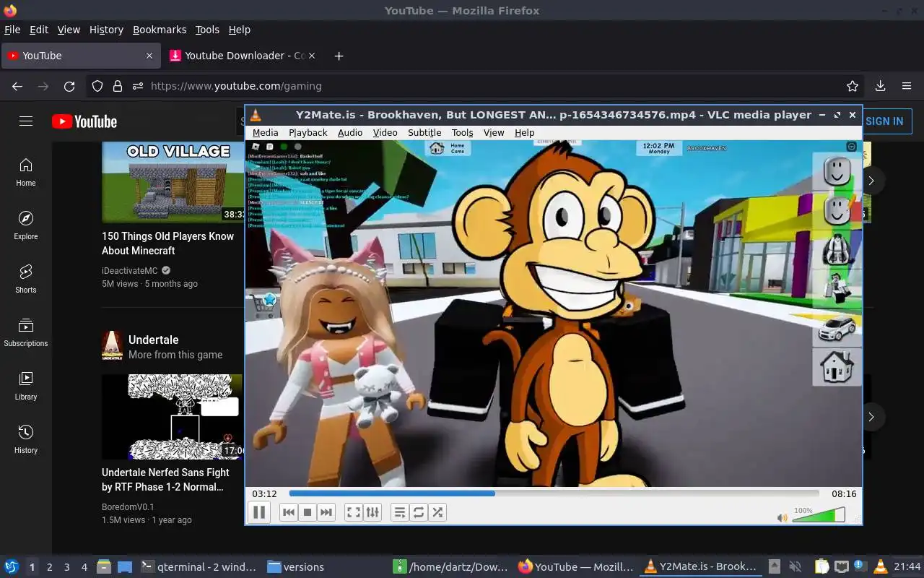Image resolution: width=924 pixels, height=578 pixels.
Task: Toggle VLC fullscreen mode
Action: [x=354, y=512]
